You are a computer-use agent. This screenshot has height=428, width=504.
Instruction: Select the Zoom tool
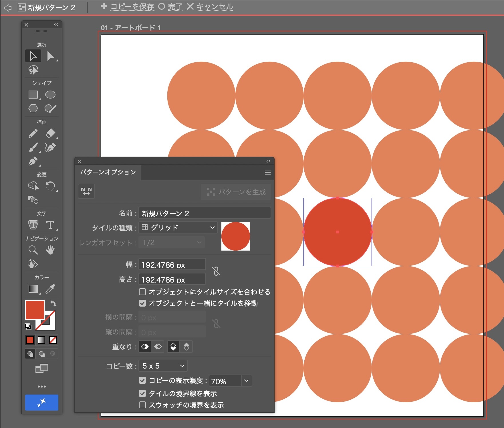[x=33, y=250]
